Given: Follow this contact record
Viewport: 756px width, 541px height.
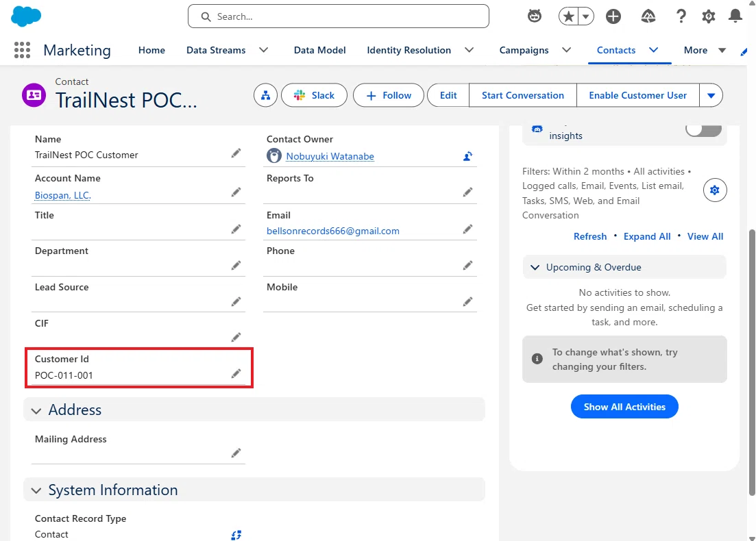Looking at the screenshot, I should 389,95.
